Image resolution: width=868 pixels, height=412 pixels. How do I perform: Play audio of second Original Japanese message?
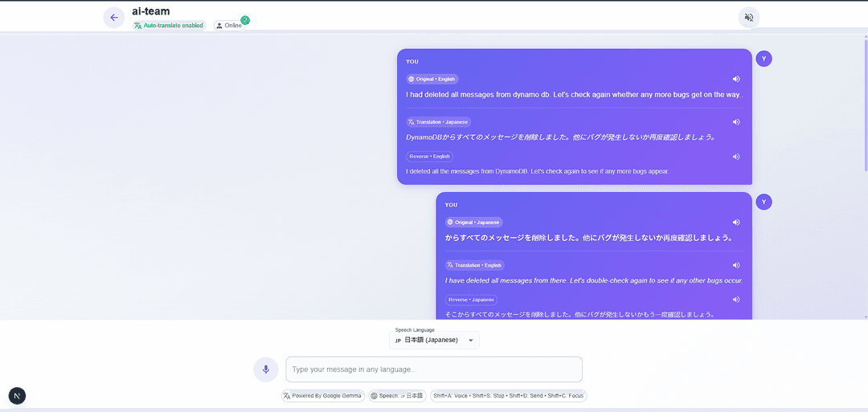(x=736, y=222)
